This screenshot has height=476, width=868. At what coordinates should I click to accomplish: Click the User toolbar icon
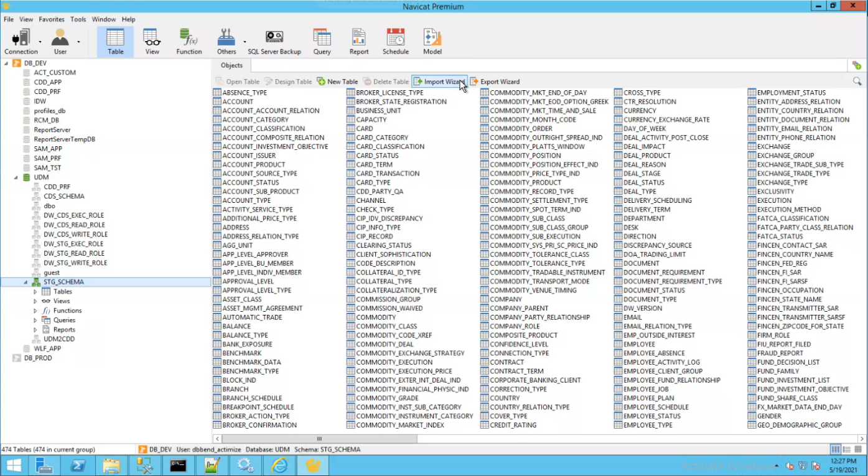(60, 42)
